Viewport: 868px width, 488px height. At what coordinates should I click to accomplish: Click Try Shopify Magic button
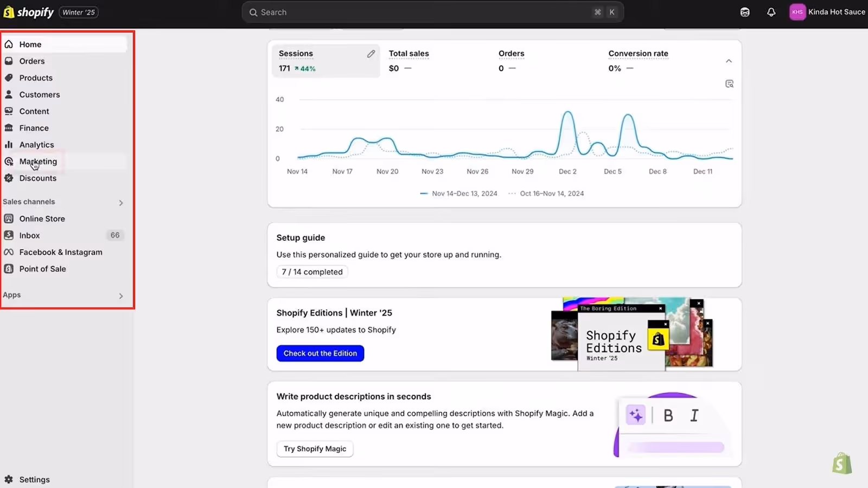click(x=315, y=449)
